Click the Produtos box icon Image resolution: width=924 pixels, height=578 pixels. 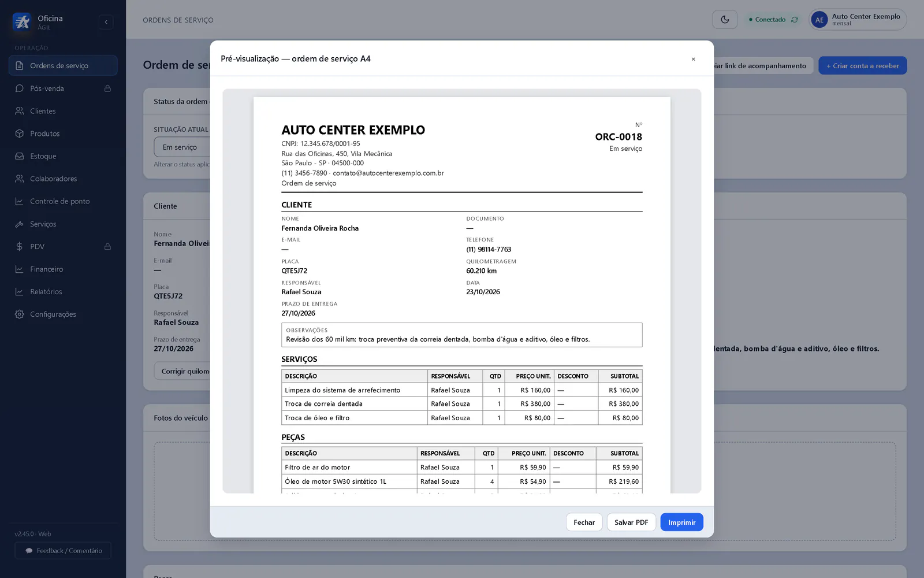[19, 134]
